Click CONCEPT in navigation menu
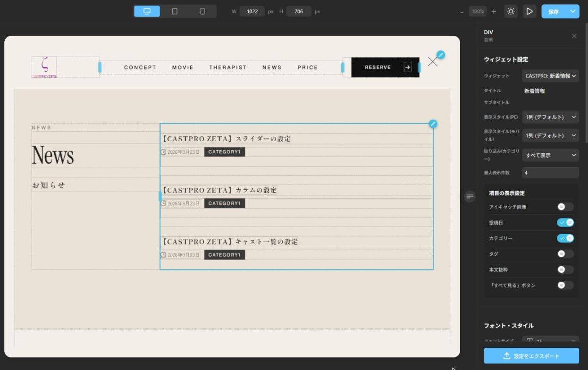588x370 pixels. coord(140,67)
